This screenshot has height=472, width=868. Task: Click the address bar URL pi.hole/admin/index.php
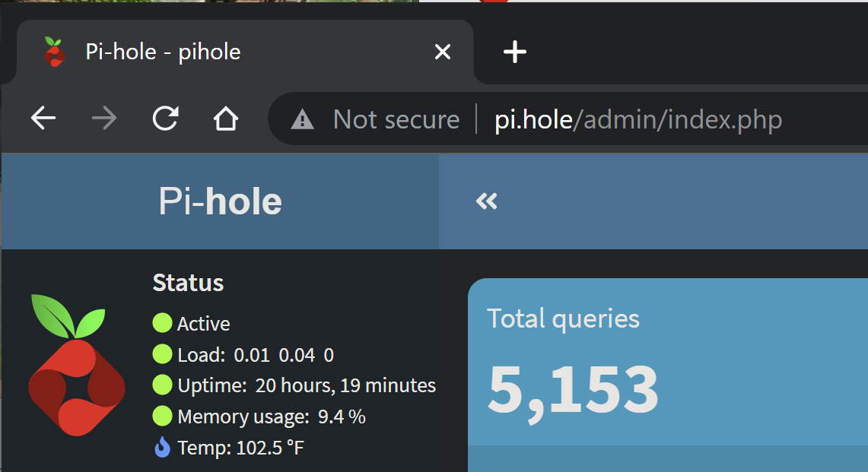[638, 119]
